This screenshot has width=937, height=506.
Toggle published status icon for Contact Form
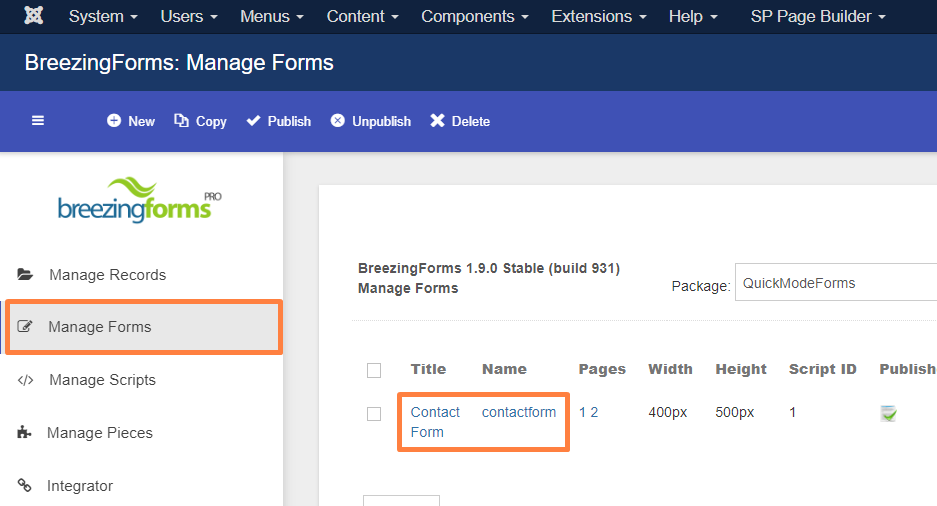889,413
